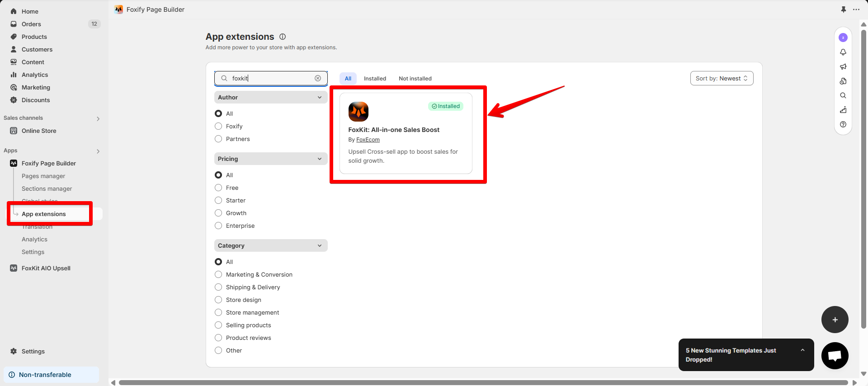Viewport: 868px width, 386px height.
Task: Switch to the All tab
Action: 348,78
